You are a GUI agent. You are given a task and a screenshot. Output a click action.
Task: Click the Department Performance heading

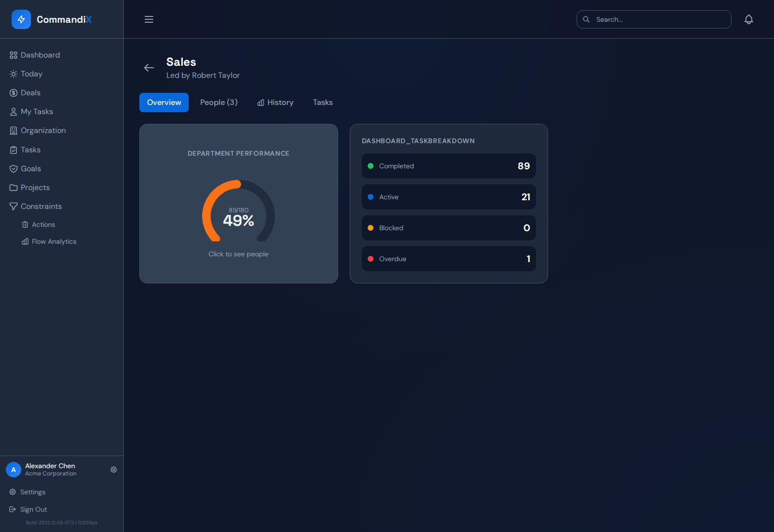click(238, 153)
